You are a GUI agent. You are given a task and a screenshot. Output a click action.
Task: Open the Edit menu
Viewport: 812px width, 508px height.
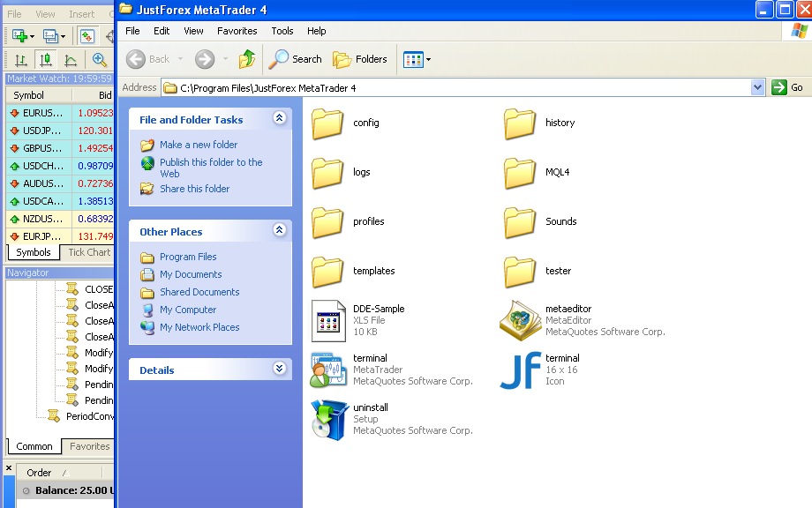point(162,31)
